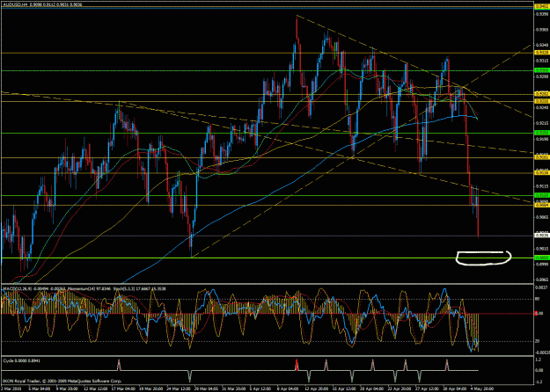Click the 17 Mar 04:00 time label

point(121,388)
